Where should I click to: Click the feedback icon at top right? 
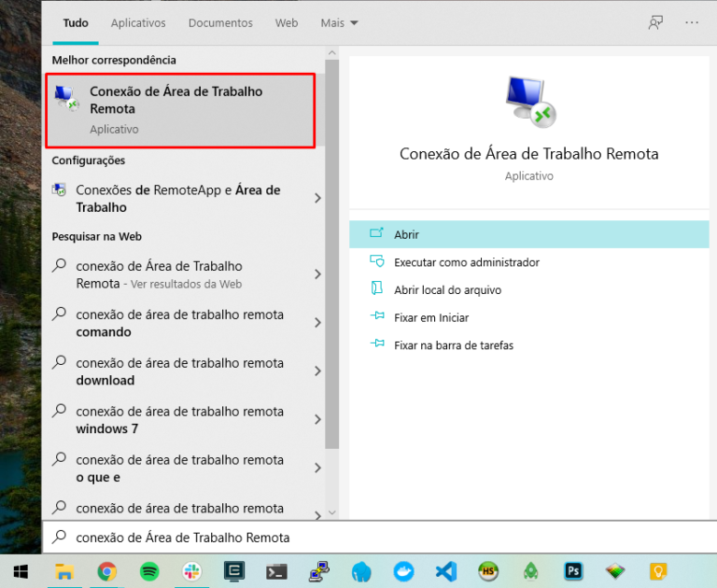(x=655, y=22)
